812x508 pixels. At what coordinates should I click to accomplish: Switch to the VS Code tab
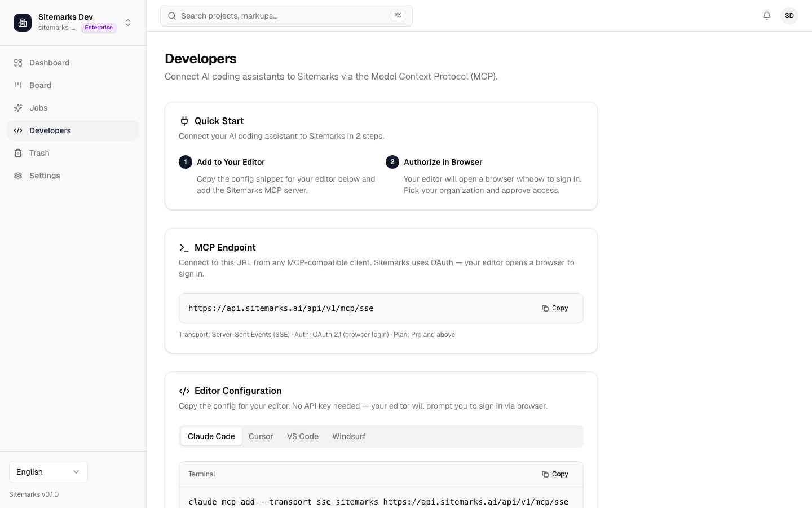(x=303, y=436)
